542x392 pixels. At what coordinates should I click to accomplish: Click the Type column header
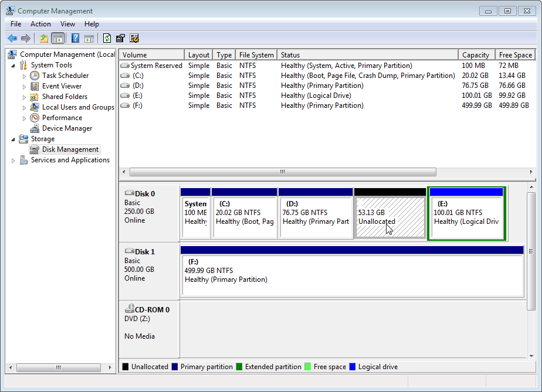point(224,55)
